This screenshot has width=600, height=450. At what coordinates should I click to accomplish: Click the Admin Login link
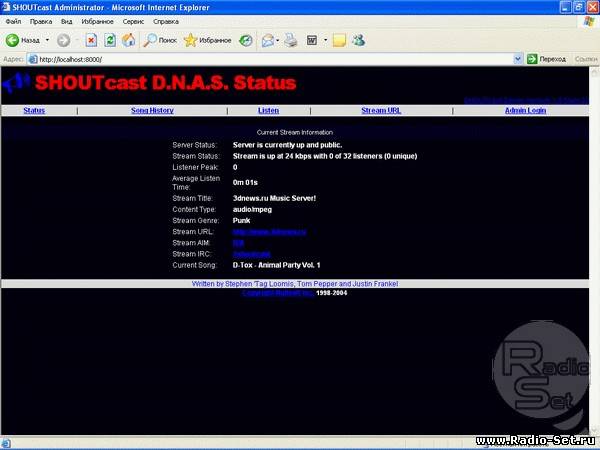[526, 110]
